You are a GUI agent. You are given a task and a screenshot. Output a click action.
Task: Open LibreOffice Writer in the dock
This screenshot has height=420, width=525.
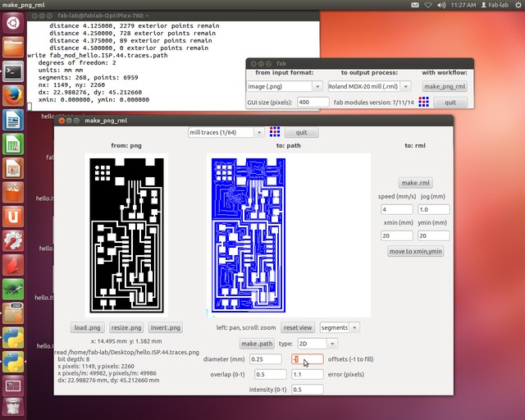(x=13, y=120)
